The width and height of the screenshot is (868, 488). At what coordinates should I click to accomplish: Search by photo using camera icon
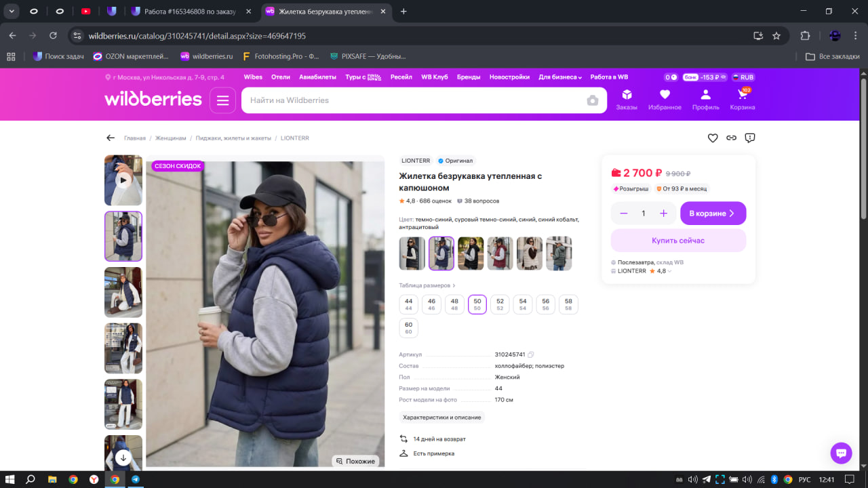tap(593, 100)
